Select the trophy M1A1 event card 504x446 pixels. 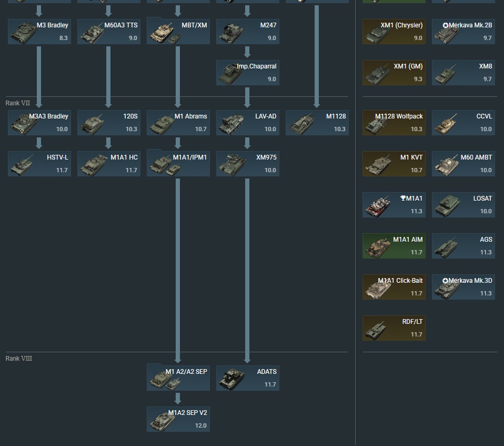click(x=394, y=205)
